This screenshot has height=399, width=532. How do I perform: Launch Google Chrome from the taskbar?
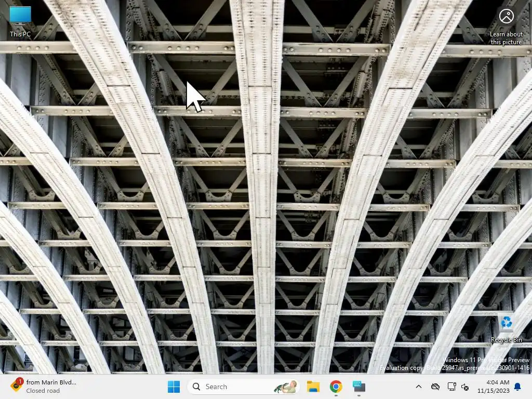(x=336, y=387)
